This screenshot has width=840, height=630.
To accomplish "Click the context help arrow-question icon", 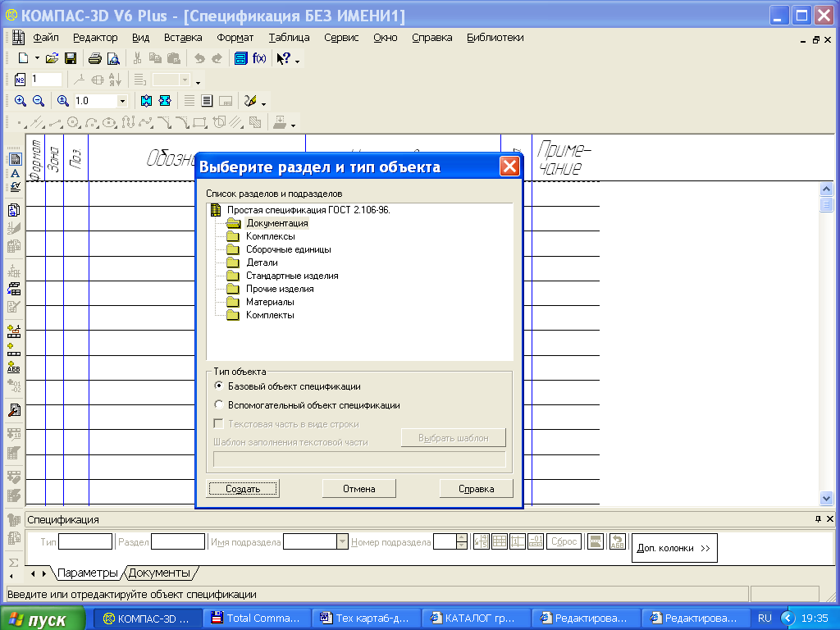I will pos(283,58).
